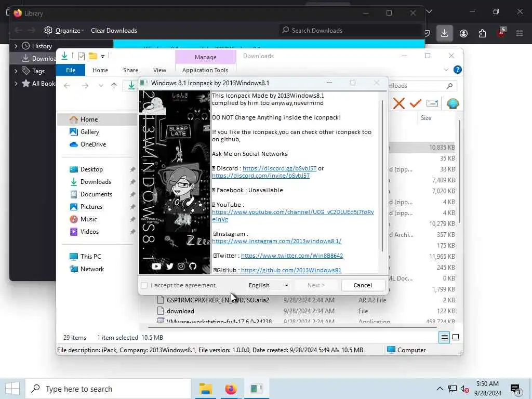The height and width of the screenshot is (399, 532).
Task: Switch to Home ribbon tab
Action: [x=100, y=70]
